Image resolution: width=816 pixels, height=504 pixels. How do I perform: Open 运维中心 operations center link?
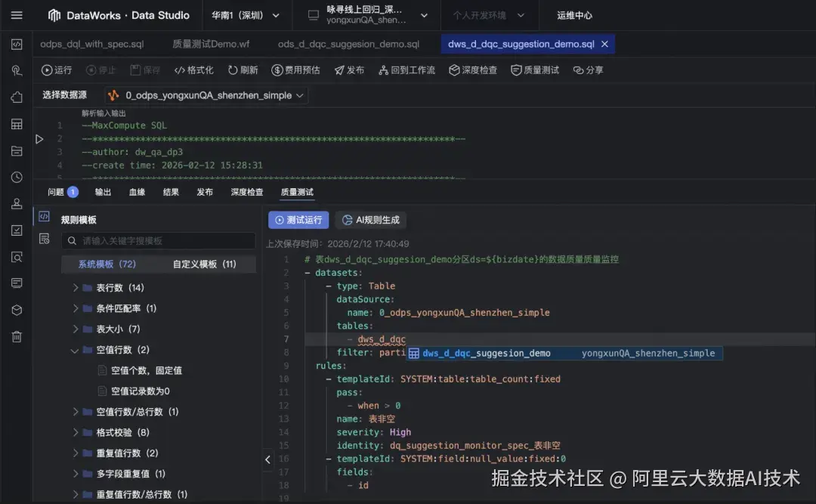[x=574, y=16]
